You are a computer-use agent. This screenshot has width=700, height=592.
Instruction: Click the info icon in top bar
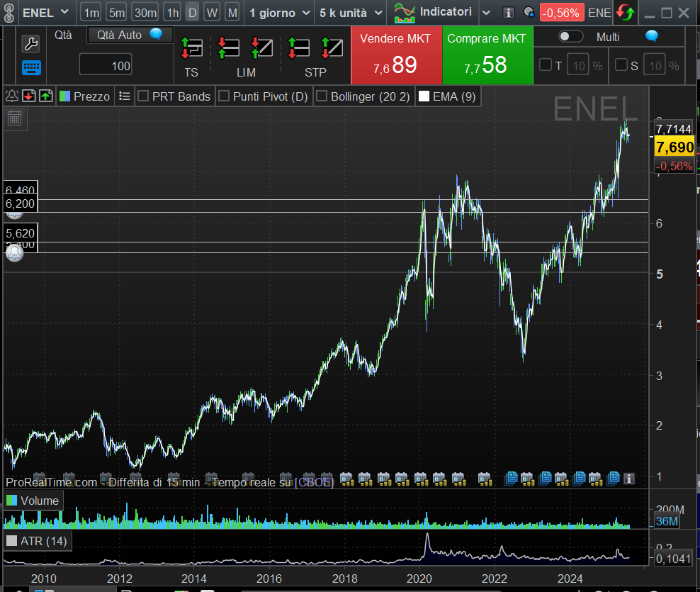pos(508,13)
